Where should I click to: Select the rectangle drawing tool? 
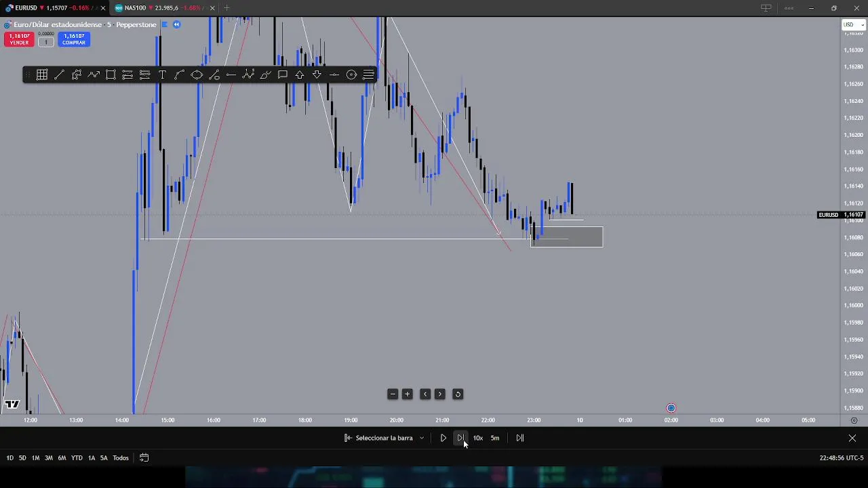[111, 75]
